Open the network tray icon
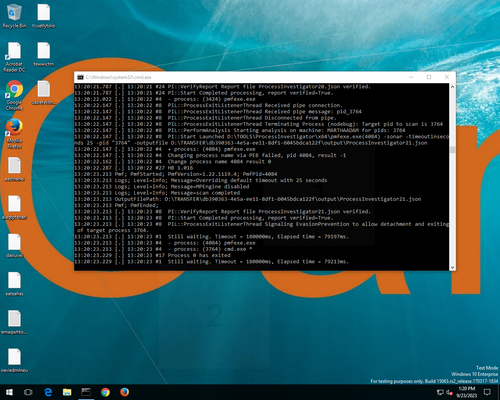Screen dimensions: 500x400 pyautogui.click(x=440, y=392)
